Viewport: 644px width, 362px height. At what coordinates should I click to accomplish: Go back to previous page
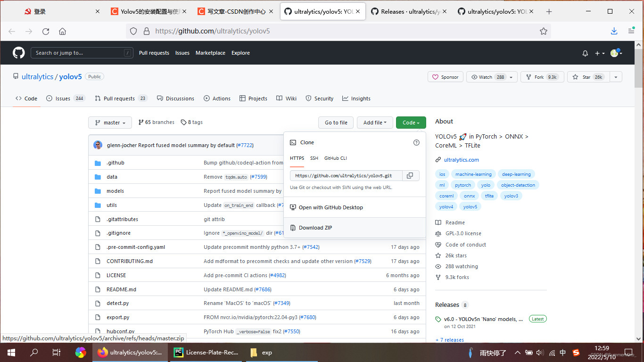12,31
